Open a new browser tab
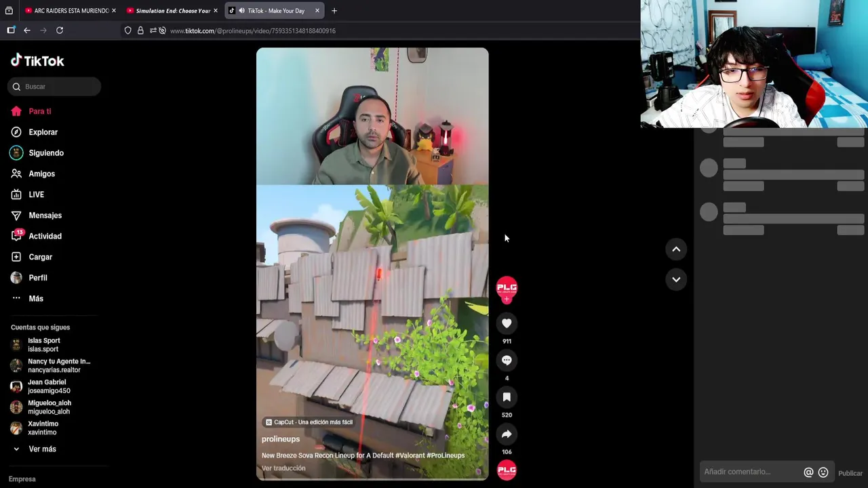Screen dimensions: 868x488 334,11
